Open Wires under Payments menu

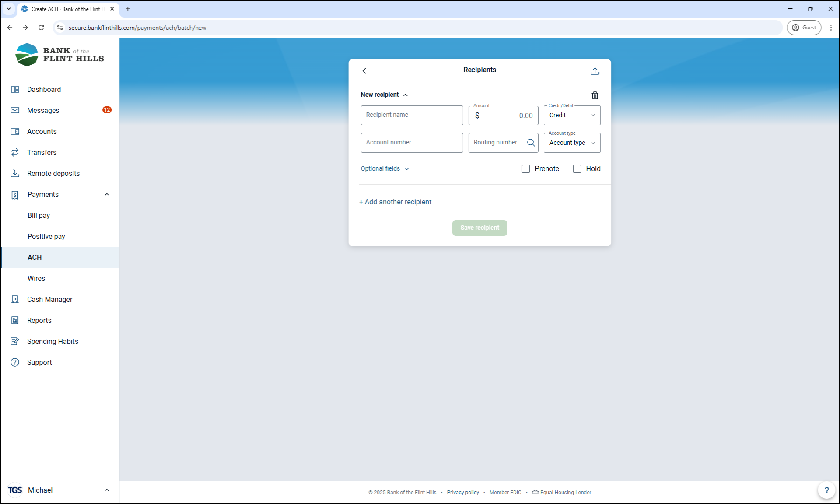pyautogui.click(x=36, y=278)
